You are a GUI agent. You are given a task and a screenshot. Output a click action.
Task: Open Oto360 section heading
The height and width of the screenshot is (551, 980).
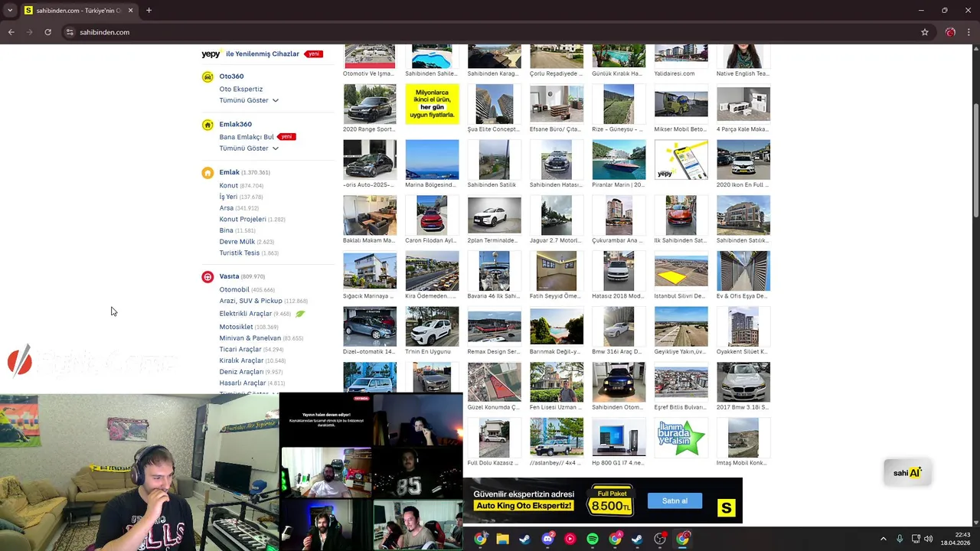(231, 77)
